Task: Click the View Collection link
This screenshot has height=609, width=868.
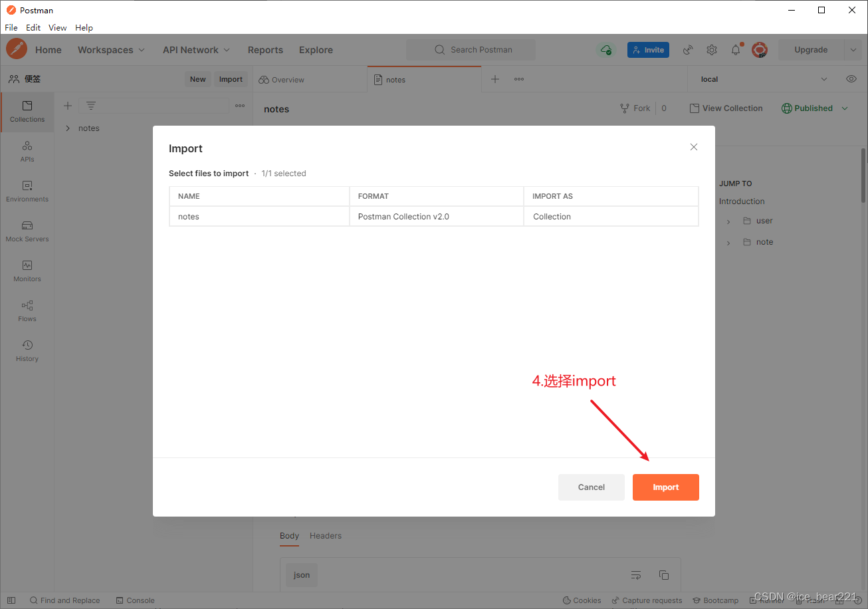Action: 726,108
